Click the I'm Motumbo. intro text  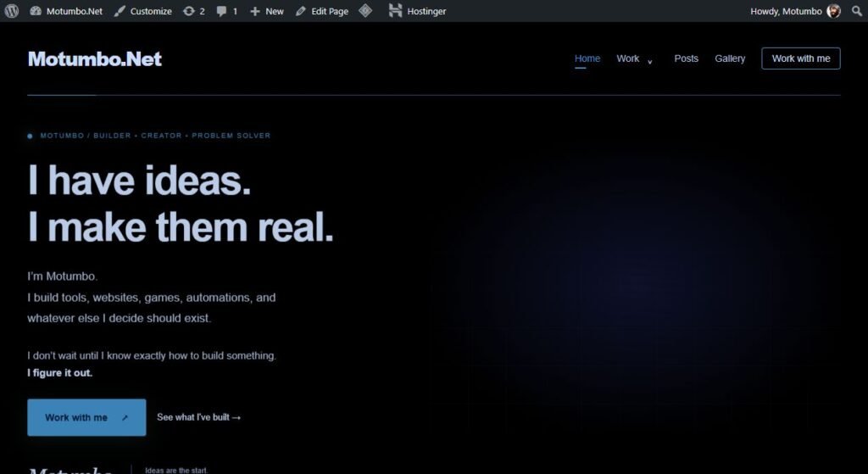(62, 276)
